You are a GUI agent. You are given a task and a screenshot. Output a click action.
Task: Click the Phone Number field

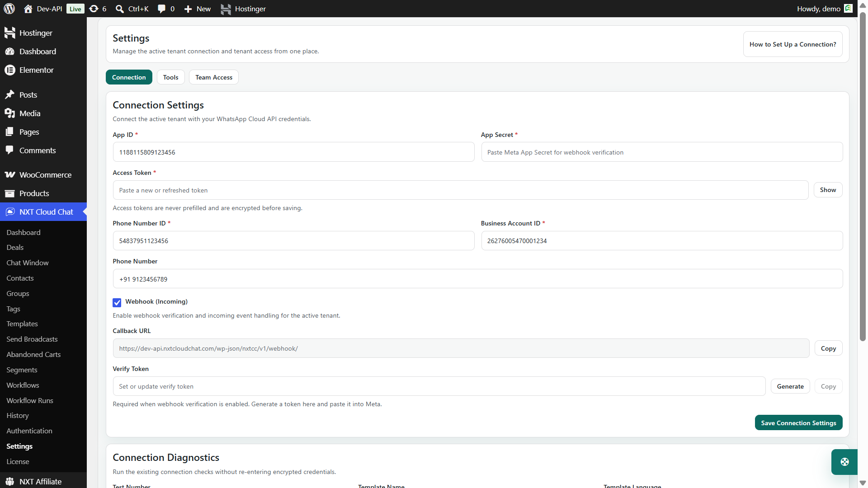click(478, 279)
